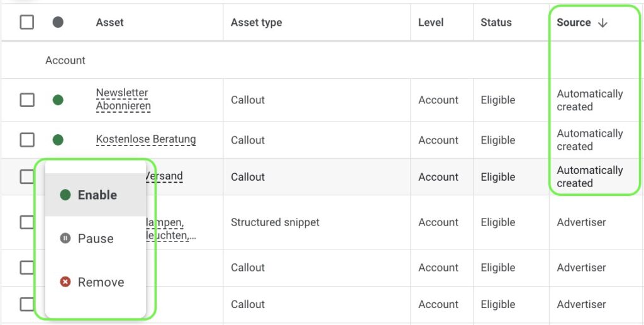Click the gray status dot in the table header
This screenshot has height=325, width=644.
pyautogui.click(x=58, y=23)
